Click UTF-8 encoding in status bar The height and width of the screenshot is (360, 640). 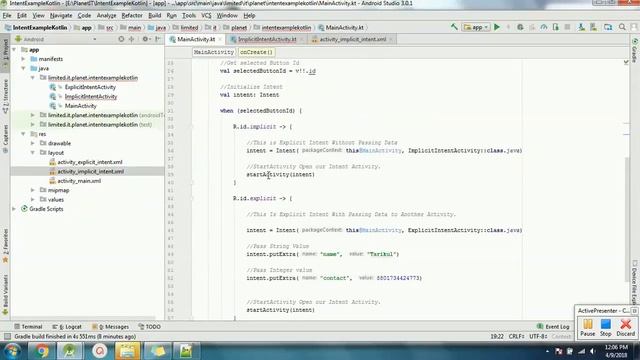[x=538, y=336]
